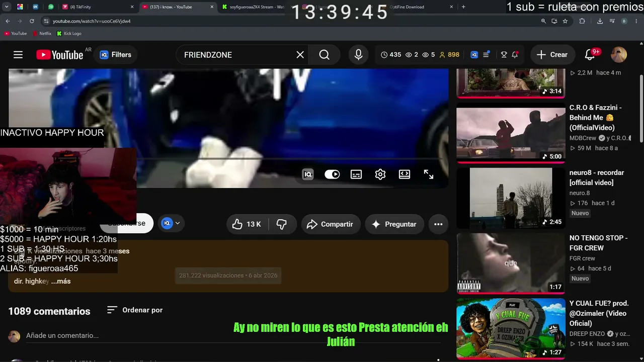Go to YouTube home via logo
The image size is (644, 362).
59,55
